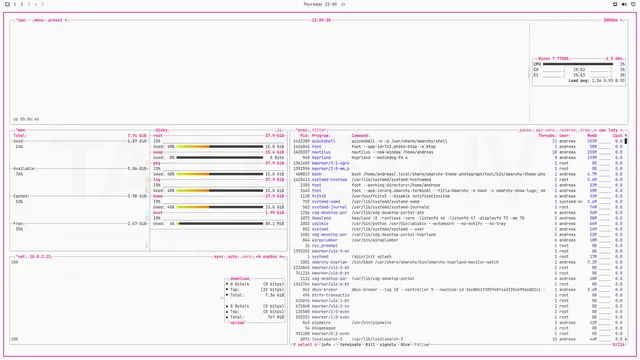Image resolution: width=640 pixels, height=360 pixels.
Task: Select previous sort column left of cpu lazy
Action: 595,130
